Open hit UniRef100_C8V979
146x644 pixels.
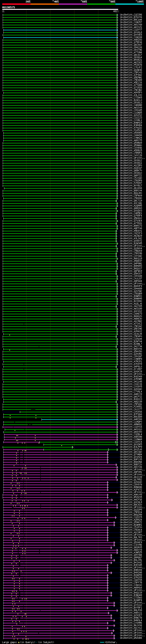point(131,485)
